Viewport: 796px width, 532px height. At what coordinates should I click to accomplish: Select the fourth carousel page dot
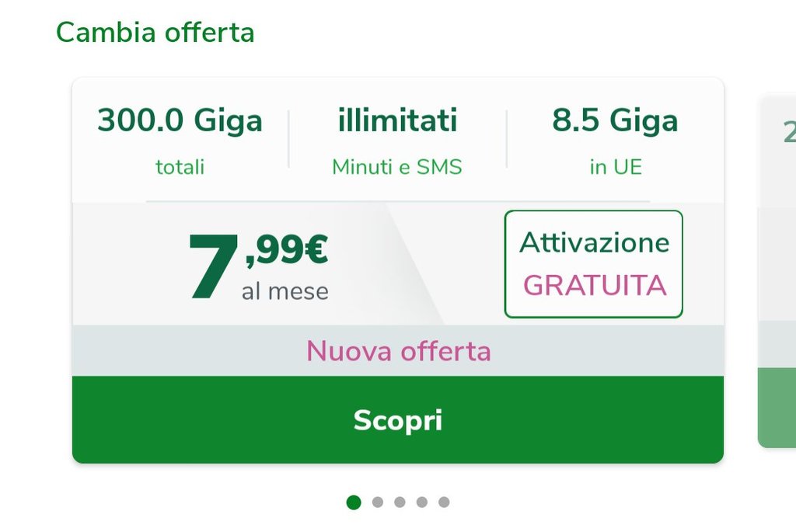(421, 502)
